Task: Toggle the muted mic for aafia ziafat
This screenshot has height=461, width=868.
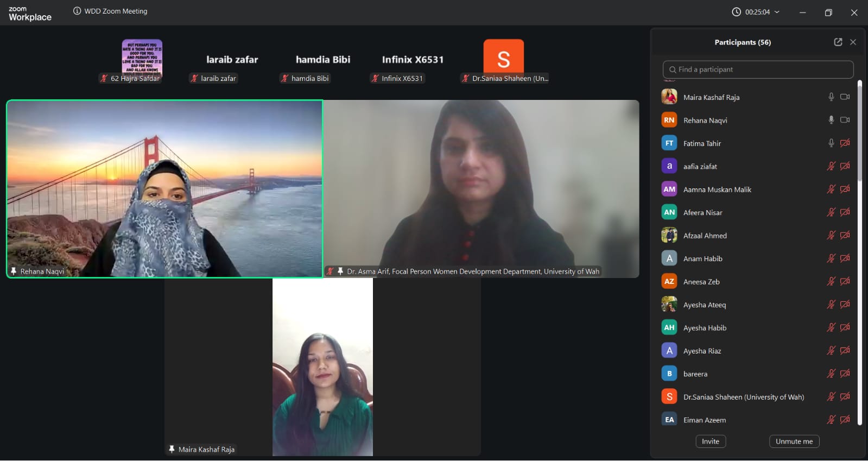Action: tap(831, 166)
